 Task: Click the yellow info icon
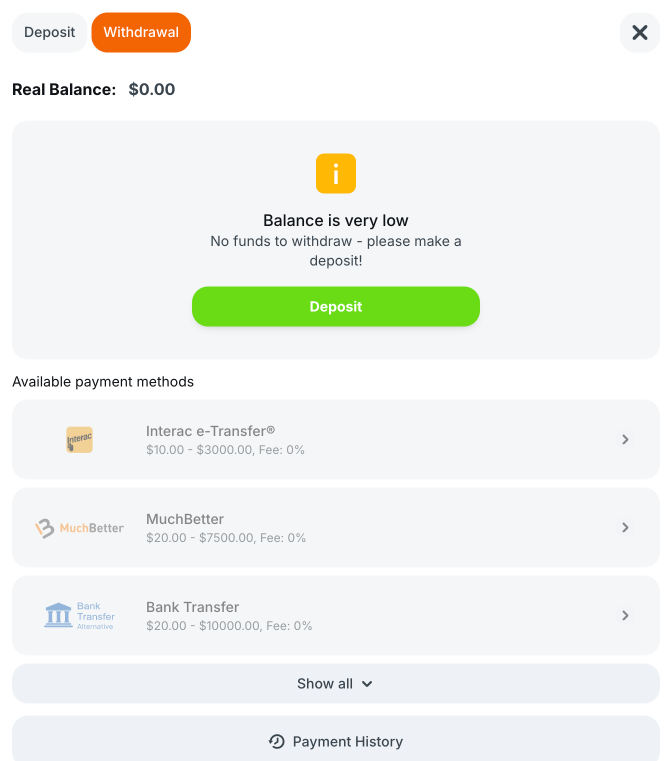pos(336,174)
